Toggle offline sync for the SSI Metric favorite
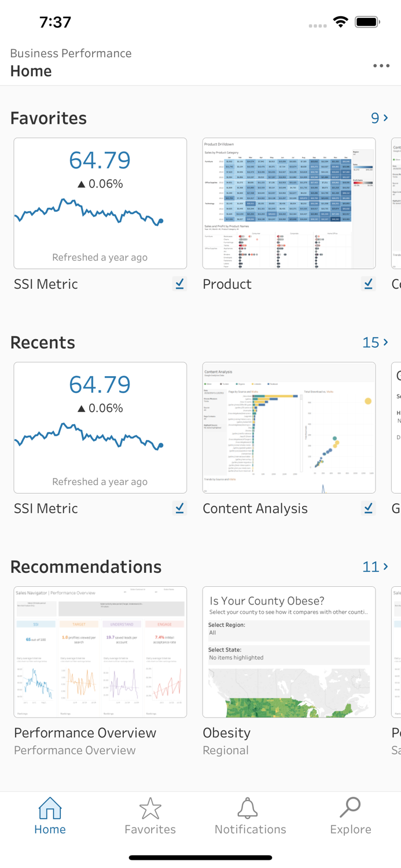401x868 pixels. click(180, 284)
